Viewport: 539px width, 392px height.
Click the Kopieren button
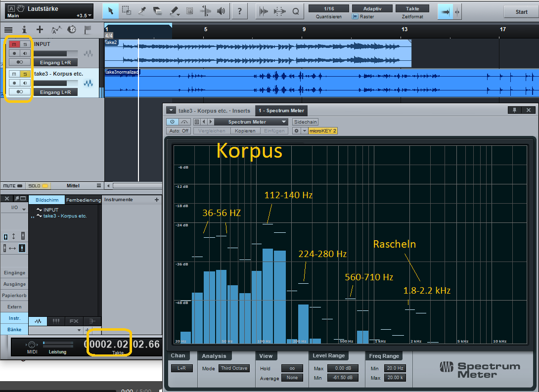tap(245, 131)
